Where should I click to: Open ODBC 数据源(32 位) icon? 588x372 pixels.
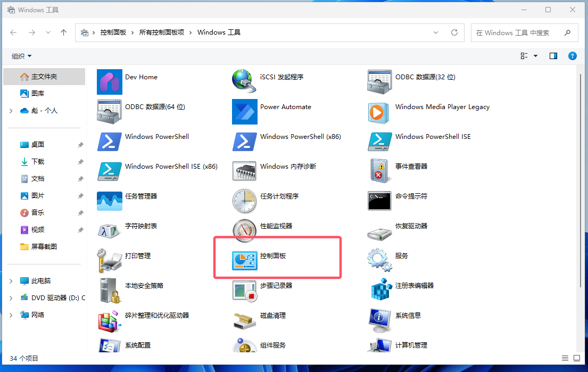pyautogui.click(x=379, y=82)
